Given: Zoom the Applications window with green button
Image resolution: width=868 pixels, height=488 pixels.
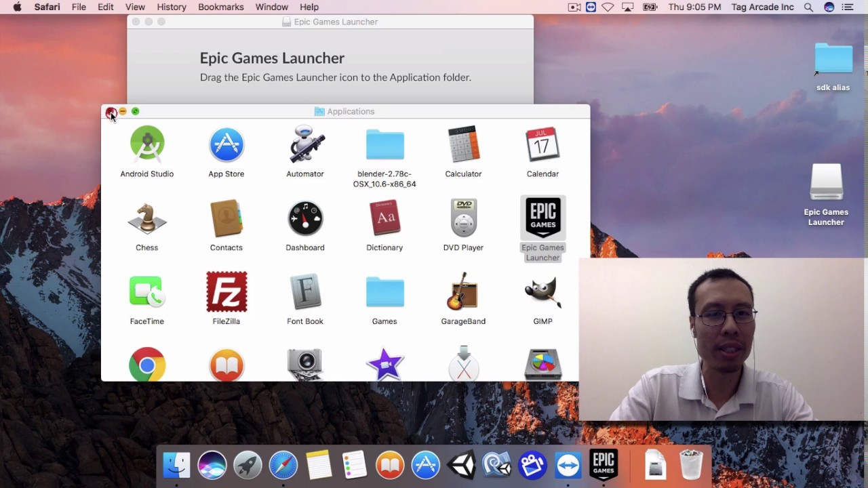Looking at the screenshot, I should (135, 111).
